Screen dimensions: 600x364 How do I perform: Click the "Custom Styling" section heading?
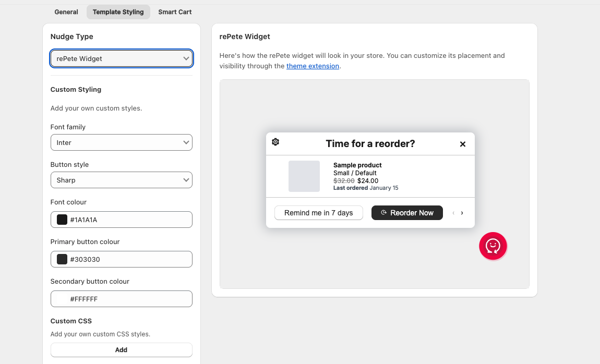[76, 90]
